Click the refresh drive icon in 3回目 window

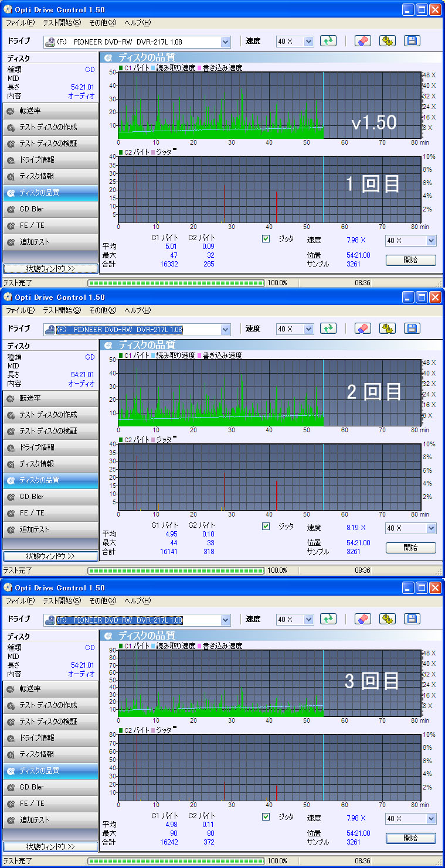tap(329, 619)
